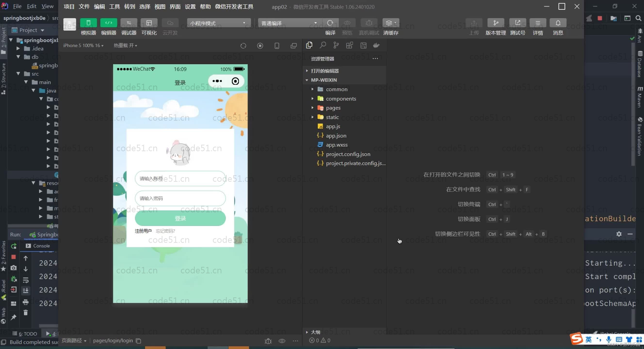Click the simulator stop icon
Viewport: 644px width, 349px height.
pos(260,46)
